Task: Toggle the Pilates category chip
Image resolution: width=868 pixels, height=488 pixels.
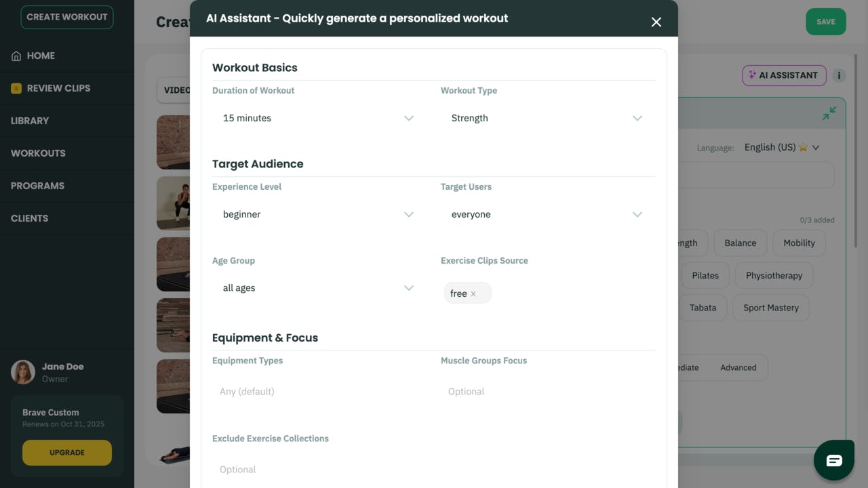Action: tap(705, 275)
